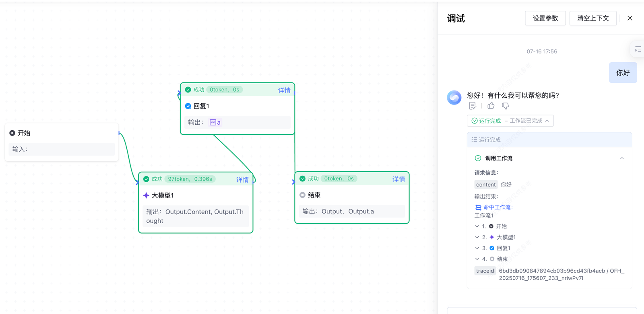Click the variable icon in 回复1 output
This screenshot has height=314, width=644.
click(x=213, y=123)
